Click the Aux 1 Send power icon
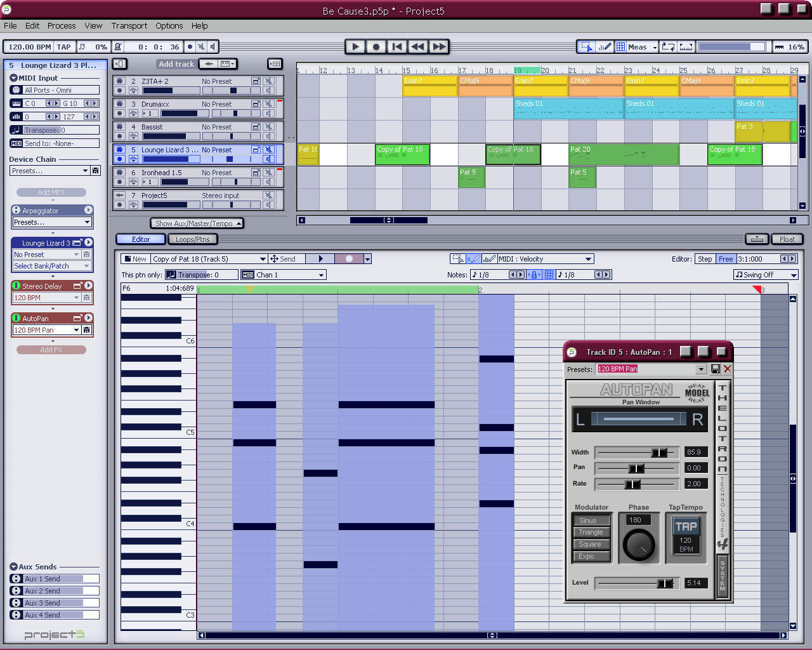 16,579
